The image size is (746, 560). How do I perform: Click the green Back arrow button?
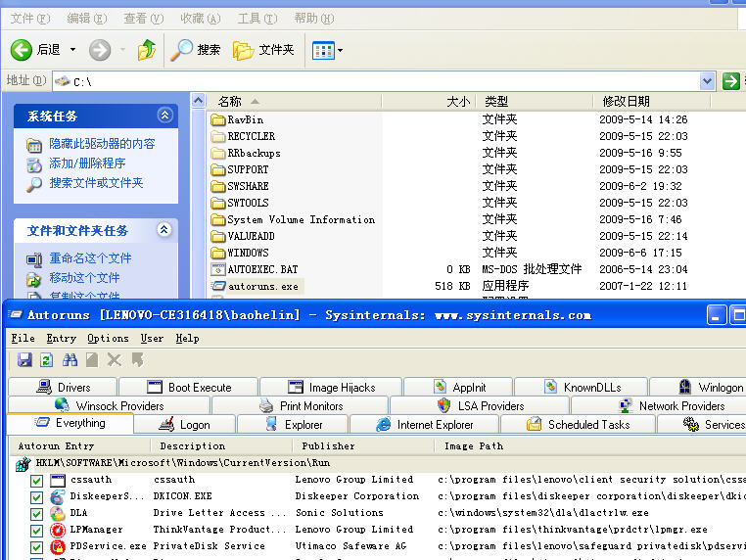pos(35,50)
